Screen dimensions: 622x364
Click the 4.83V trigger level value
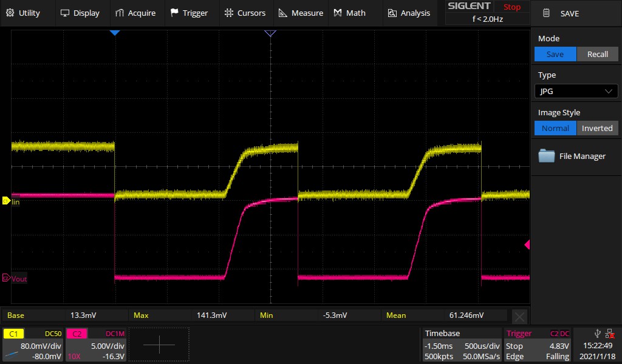coord(559,346)
